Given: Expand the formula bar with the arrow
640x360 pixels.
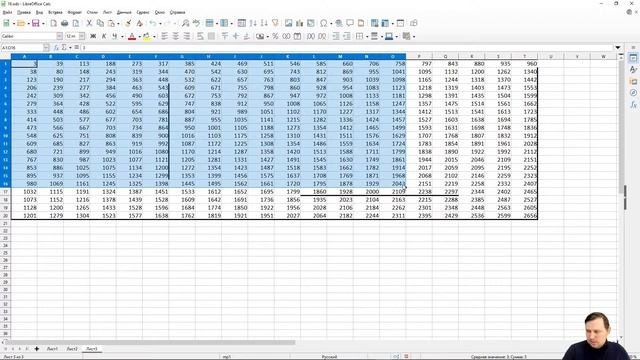Looking at the screenshot, I should (x=618, y=48).
